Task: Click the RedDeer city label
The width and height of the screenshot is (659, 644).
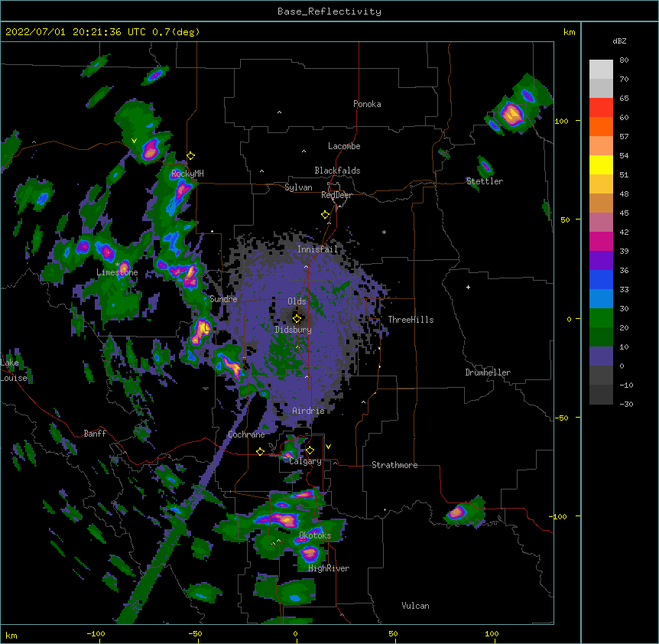Action: point(336,195)
